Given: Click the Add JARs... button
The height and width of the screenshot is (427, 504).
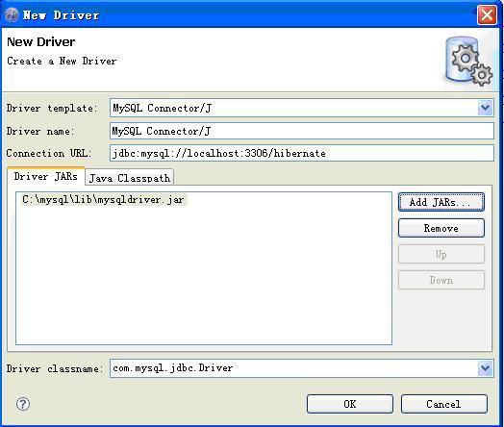Looking at the screenshot, I should (441, 202).
